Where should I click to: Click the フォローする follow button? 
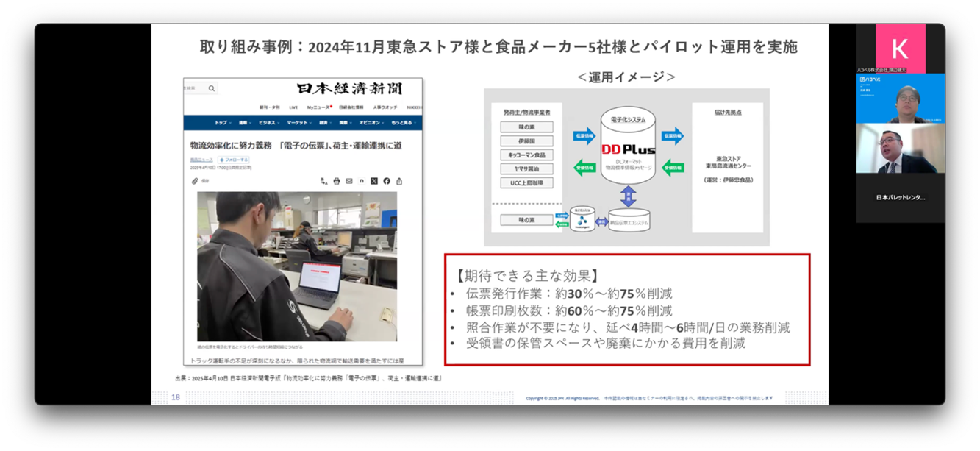pos(232,160)
